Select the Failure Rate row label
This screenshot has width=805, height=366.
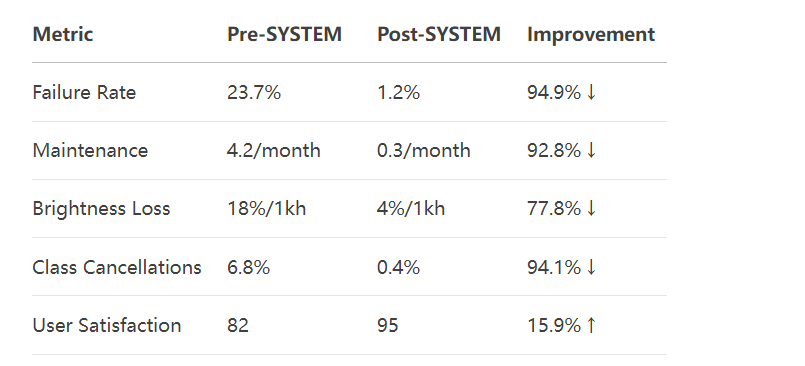[x=84, y=93]
